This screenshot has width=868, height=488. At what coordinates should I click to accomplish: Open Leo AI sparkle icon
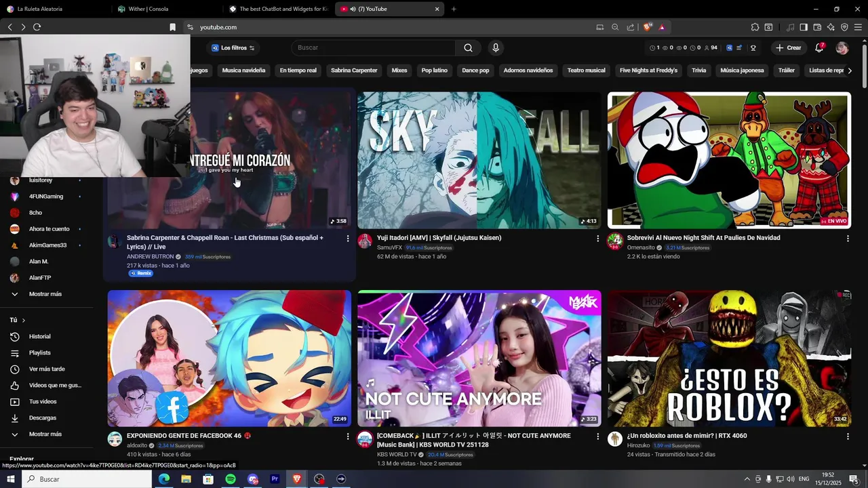(831, 27)
